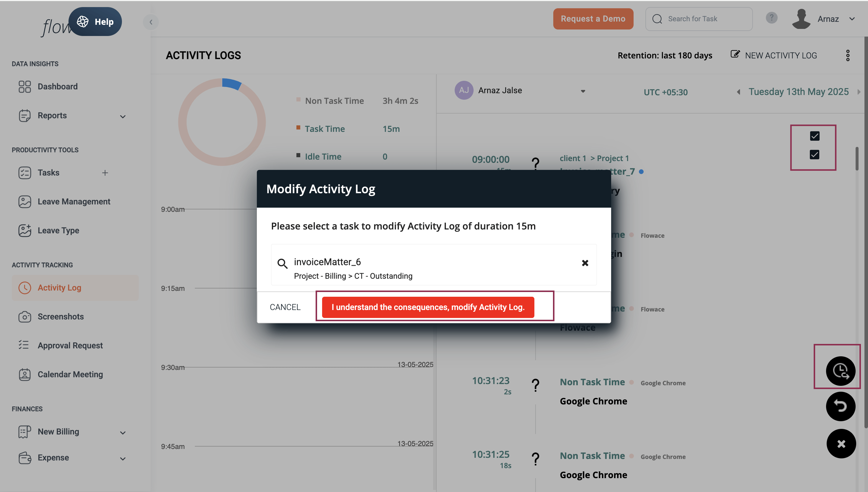The image size is (868, 492).
Task: Expand the New Billing chevron
Action: [x=123, y=433]
